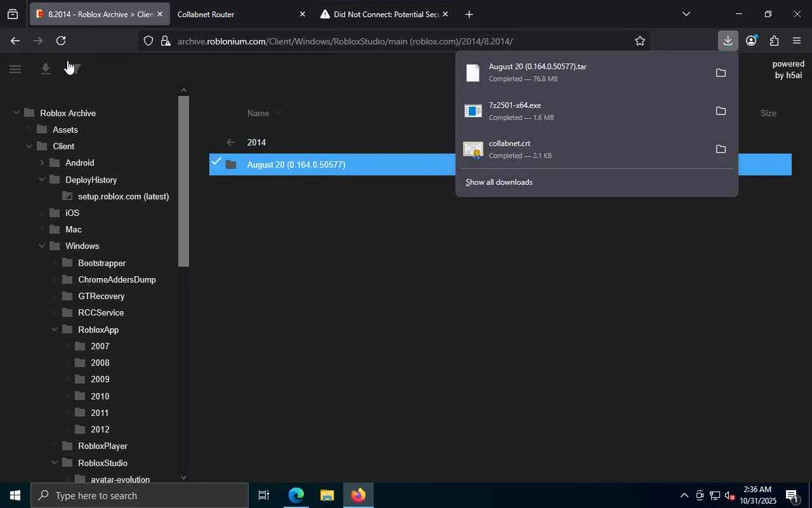Close the Did Not Connect tab

click(x=445, y=14)
